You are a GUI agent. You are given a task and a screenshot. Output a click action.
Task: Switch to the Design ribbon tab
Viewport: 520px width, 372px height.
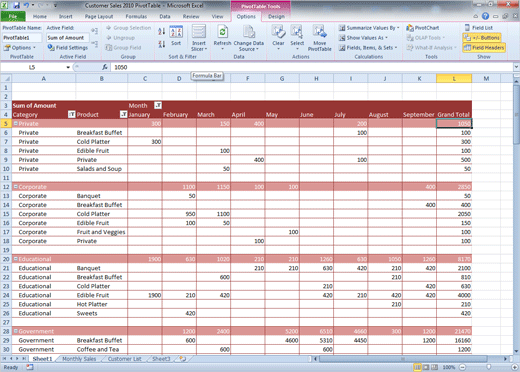click(276, 16)
